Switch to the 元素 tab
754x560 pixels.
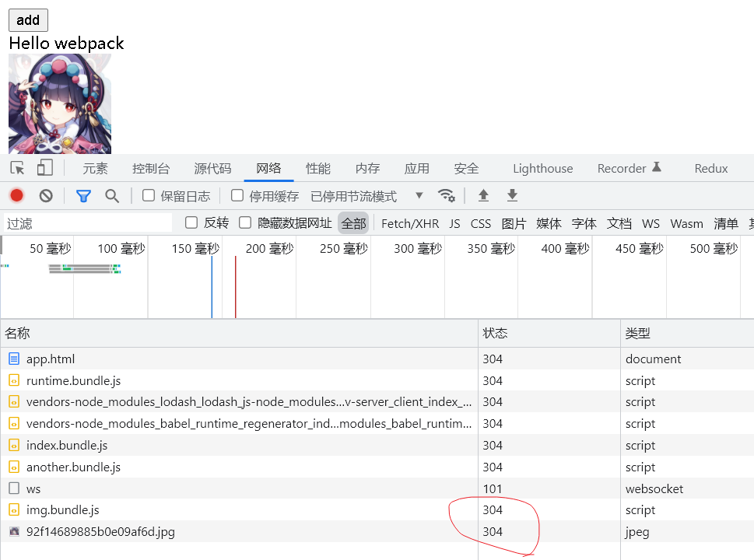[x=95, y=168]
